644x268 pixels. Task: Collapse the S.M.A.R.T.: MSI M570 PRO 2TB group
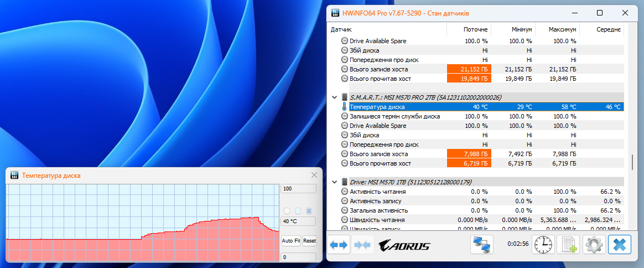click(x=334, y=97)
